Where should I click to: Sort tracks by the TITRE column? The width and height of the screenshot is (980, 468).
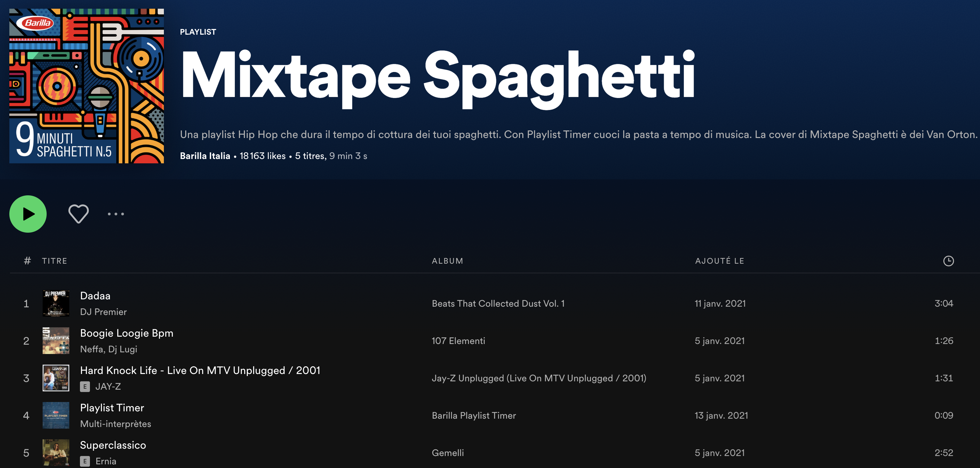[54, 261]
